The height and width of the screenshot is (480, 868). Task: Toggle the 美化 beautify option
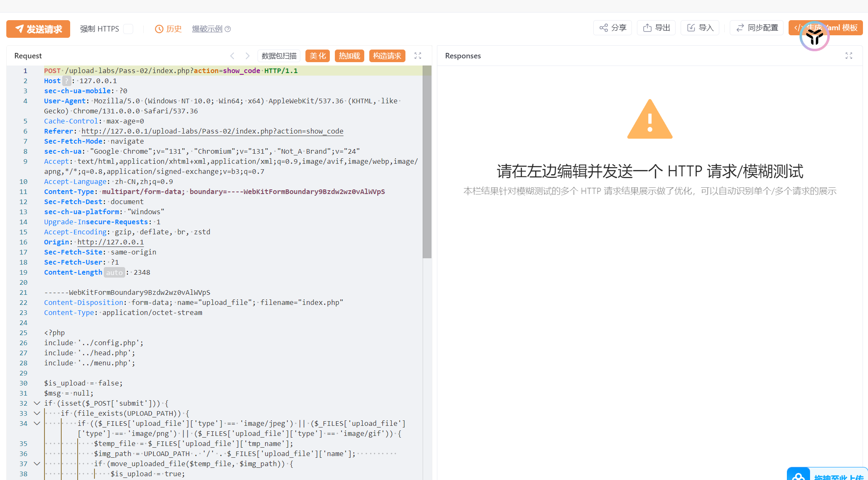(318, 56)
